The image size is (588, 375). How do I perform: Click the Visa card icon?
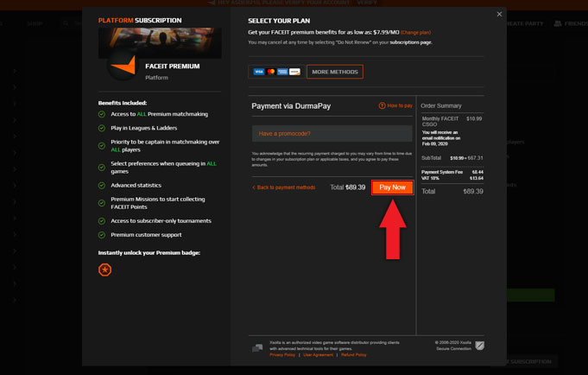[258, 72]
